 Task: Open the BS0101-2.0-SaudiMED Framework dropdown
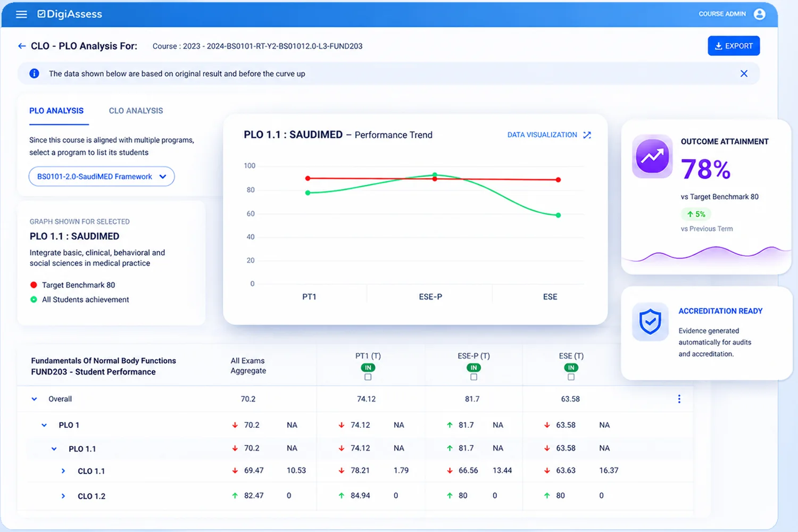point(102,177)
